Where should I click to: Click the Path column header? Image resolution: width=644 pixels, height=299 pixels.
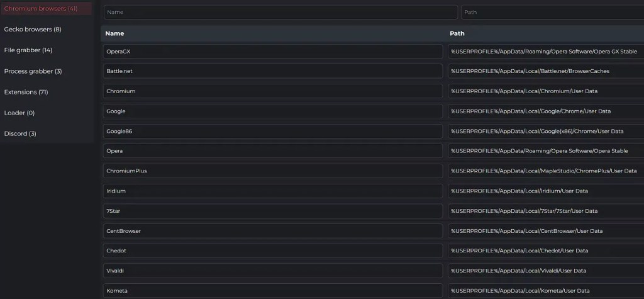[x=457, y=33]
